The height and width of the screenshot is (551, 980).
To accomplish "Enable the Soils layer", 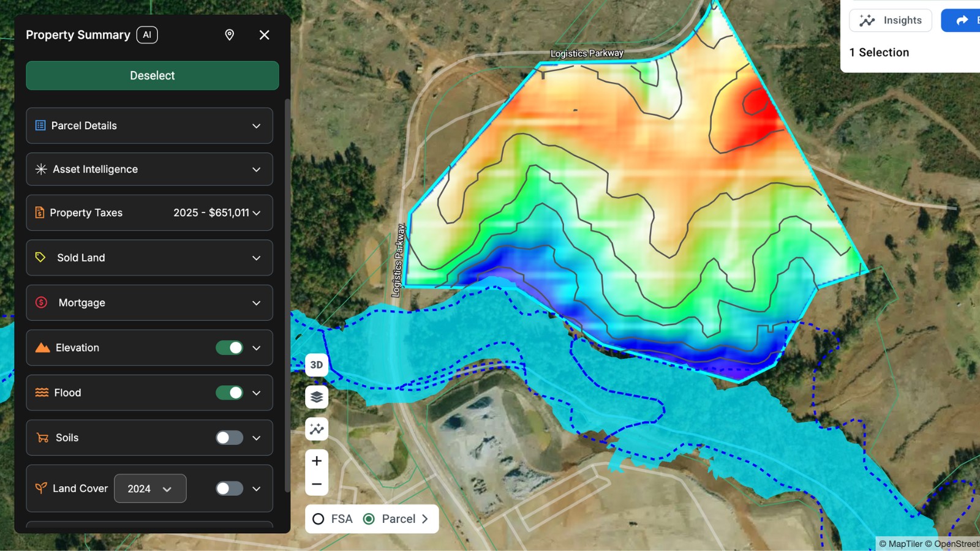I will pyautogui.click(x=229, y=438).
